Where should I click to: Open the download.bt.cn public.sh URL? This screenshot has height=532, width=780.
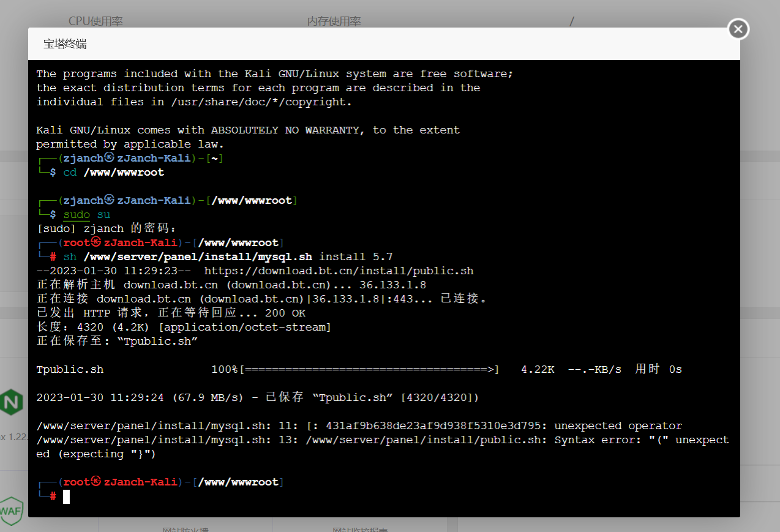[339, 271]
